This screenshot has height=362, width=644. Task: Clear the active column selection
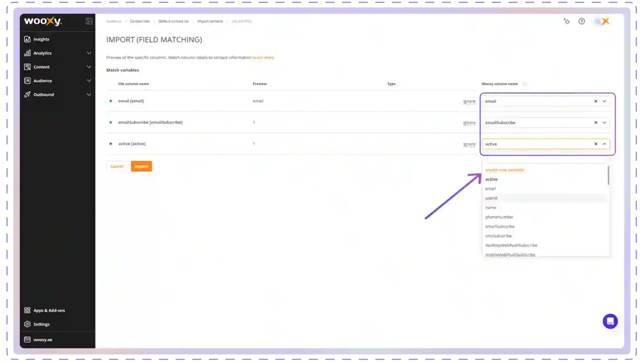(x=596, y=144)
